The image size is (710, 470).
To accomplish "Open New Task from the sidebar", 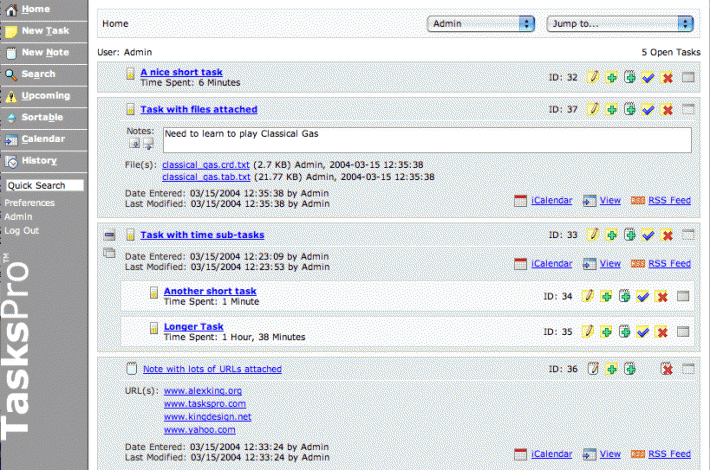I will (x=44, y=31).
